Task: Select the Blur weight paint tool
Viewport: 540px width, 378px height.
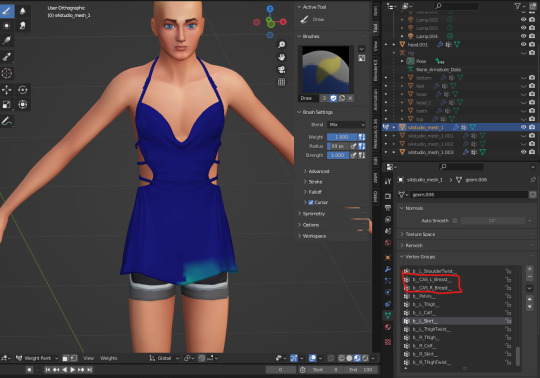Action: (23, 11)
